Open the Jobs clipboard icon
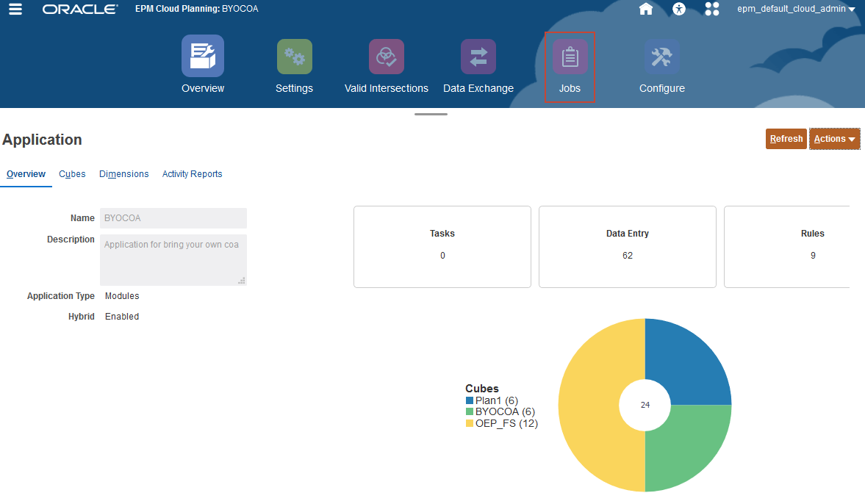Image resolution: width=865 pixels, height=504 pixels. point(570,57)
